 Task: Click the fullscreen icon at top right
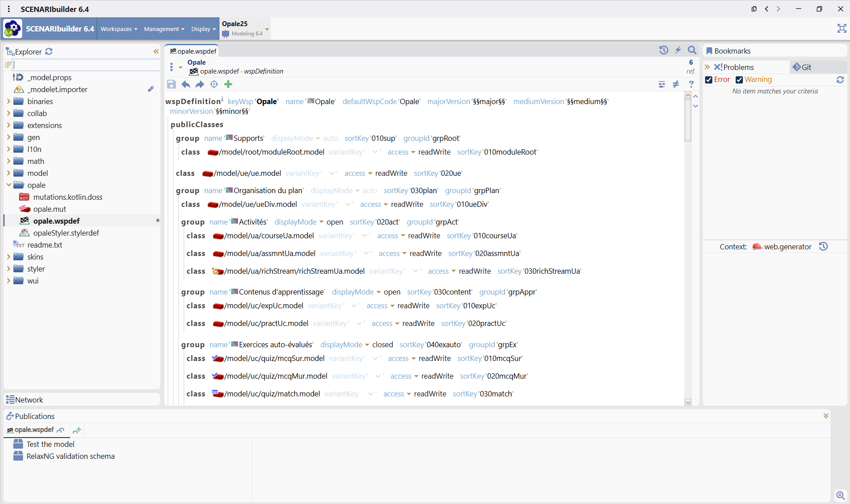842,28
